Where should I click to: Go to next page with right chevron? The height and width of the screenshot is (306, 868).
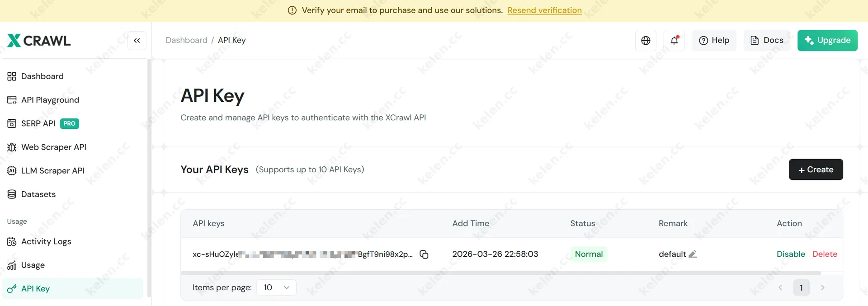click(822, 287)
